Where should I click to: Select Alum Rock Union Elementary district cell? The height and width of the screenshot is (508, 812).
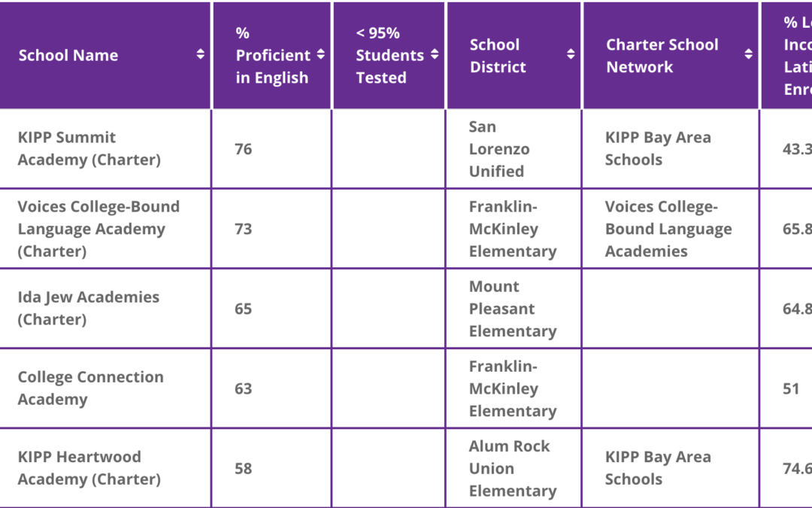513,468
